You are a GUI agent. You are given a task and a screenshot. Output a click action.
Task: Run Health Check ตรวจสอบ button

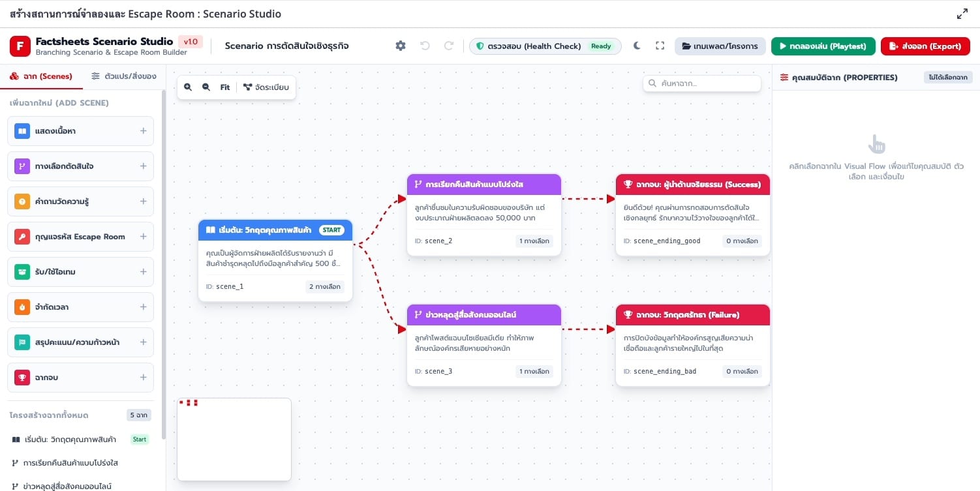point(545,46)
